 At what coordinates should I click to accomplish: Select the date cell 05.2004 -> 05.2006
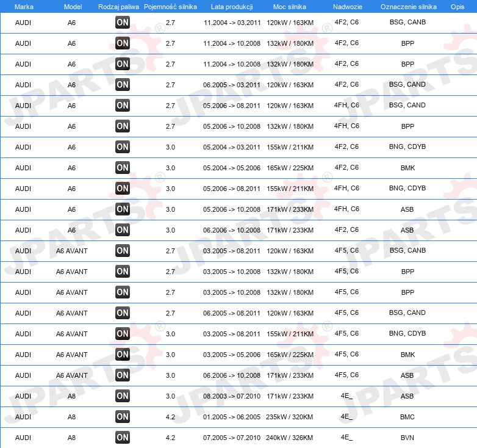point(232,168)
